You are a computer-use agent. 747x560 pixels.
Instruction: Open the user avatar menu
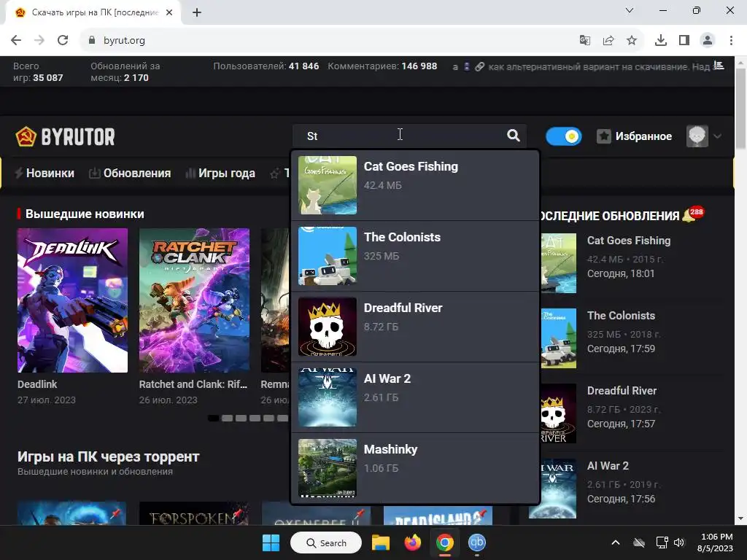point(697,136)
